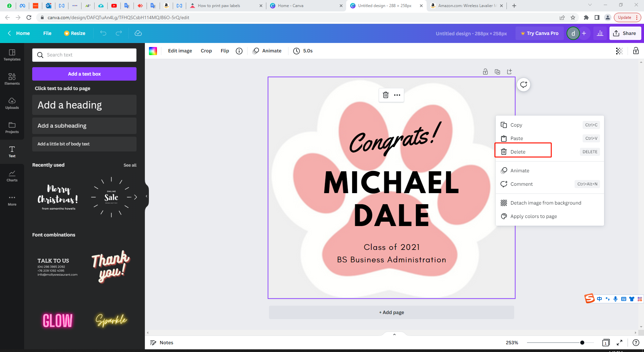Duplicate the page with copy icon
This screenshot has width=644, height=352.
coord(497,72)
